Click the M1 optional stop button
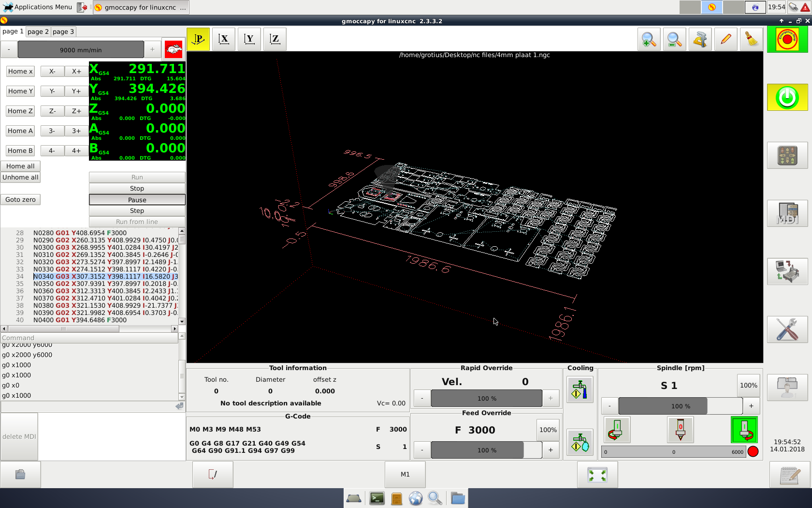The image size is (812, 508). [405, 475]
